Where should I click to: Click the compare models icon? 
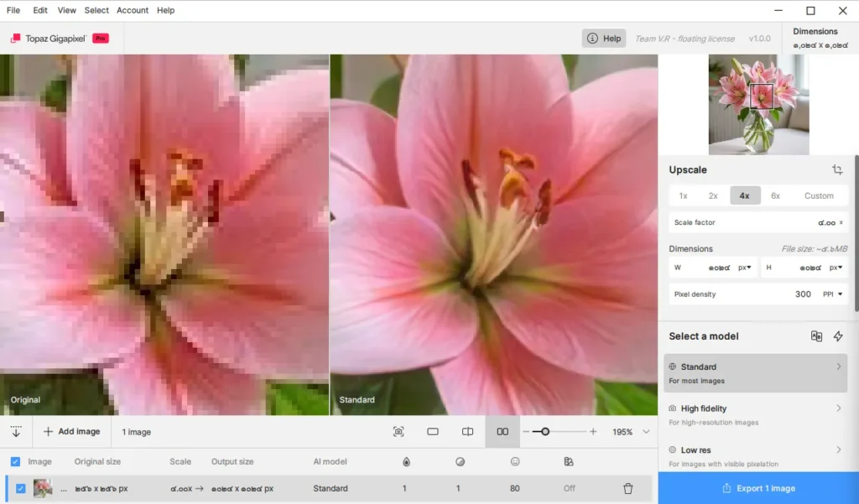click(x=816, y=336)
